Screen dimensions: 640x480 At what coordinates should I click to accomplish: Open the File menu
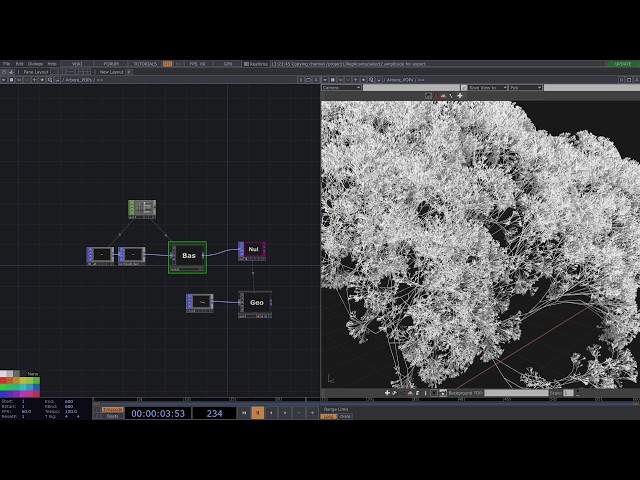point(7,64)
